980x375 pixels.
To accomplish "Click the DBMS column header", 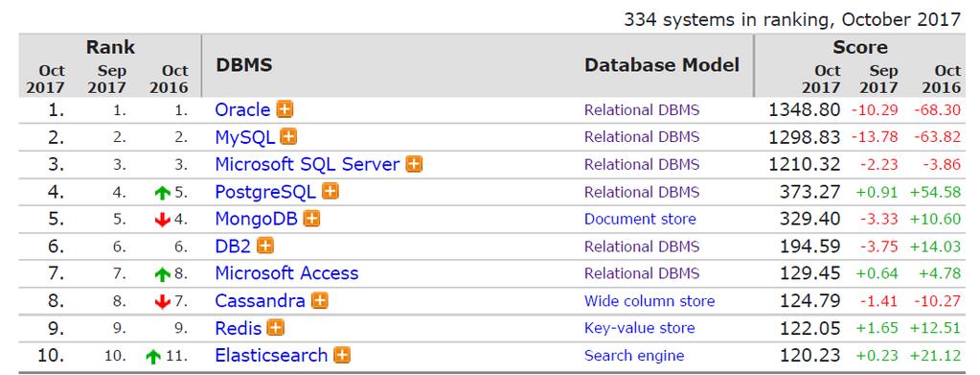I will coord(243,65).
